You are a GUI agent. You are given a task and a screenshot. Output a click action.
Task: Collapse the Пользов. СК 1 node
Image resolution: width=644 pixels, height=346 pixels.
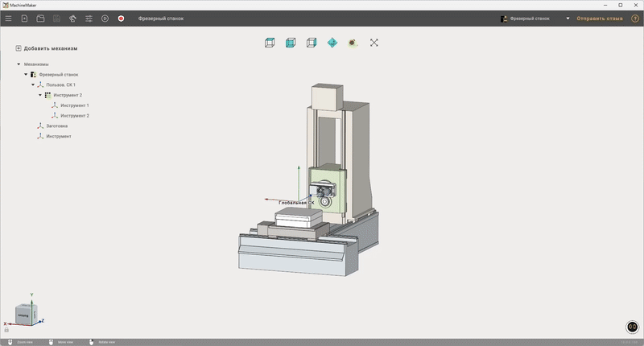[33, 84]
